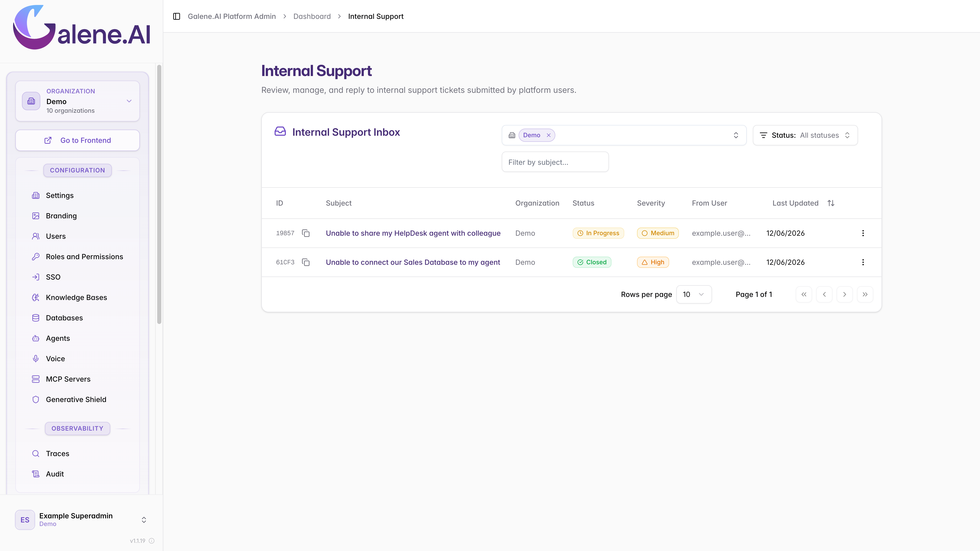The image size is (980, 551).
Task: Go to first page of tickets
Action: pos(804,294)
